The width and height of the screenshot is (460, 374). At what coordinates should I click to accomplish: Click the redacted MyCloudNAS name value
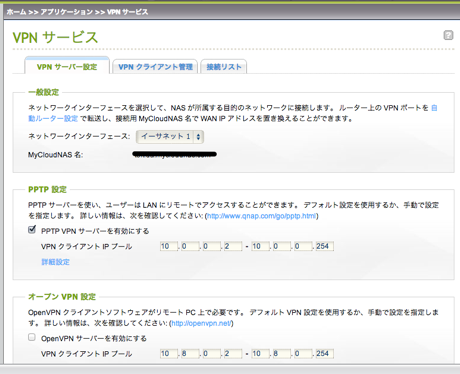(x=174, y=154)
